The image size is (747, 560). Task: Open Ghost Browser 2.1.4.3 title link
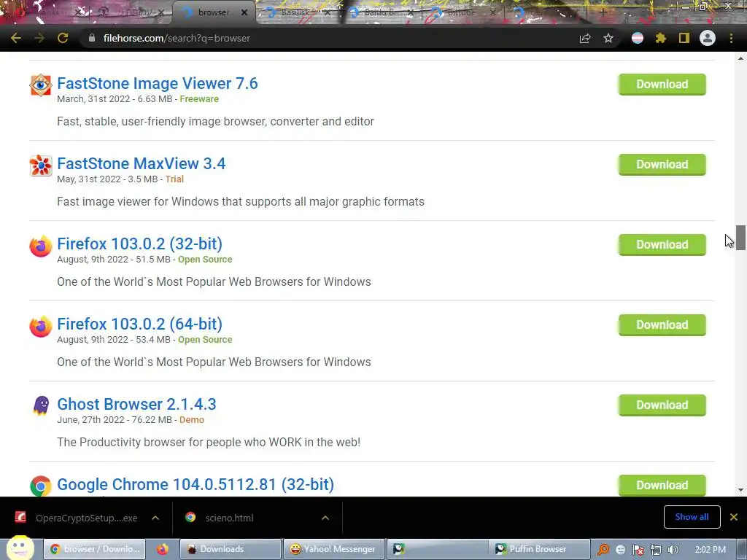click(136, 404)
